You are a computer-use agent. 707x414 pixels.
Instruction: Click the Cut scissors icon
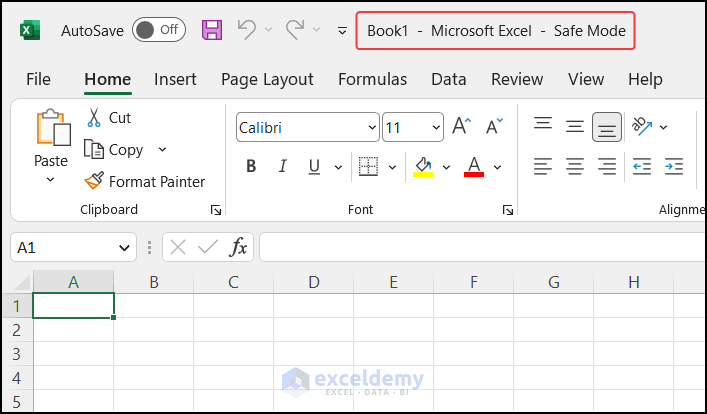94,118
